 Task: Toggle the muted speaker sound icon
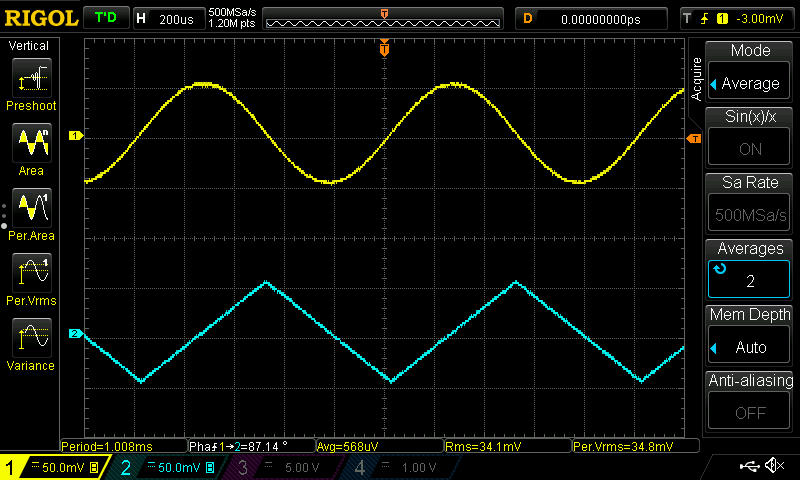point(774,466)
